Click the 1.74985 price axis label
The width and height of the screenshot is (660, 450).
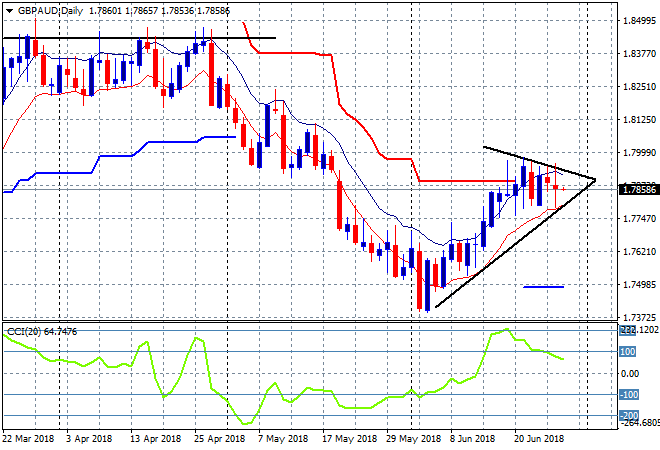(639, 285)
